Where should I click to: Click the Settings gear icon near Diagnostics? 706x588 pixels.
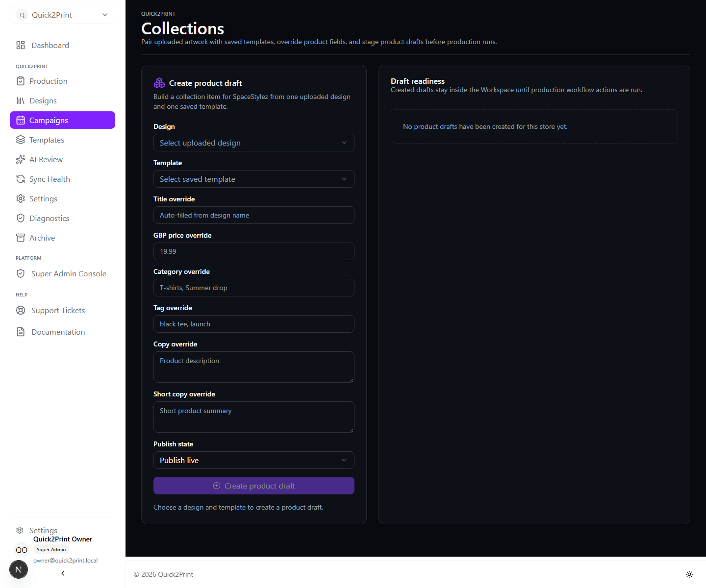21,198
